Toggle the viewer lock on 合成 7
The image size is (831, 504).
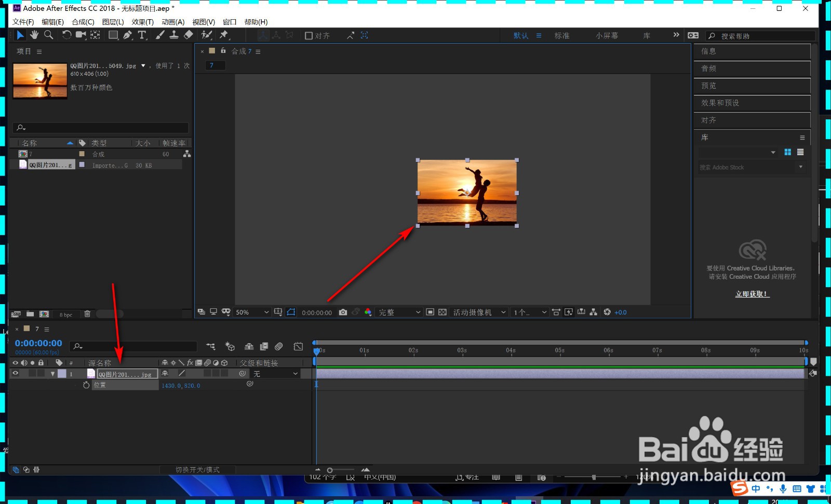click(x=223, y=50)
